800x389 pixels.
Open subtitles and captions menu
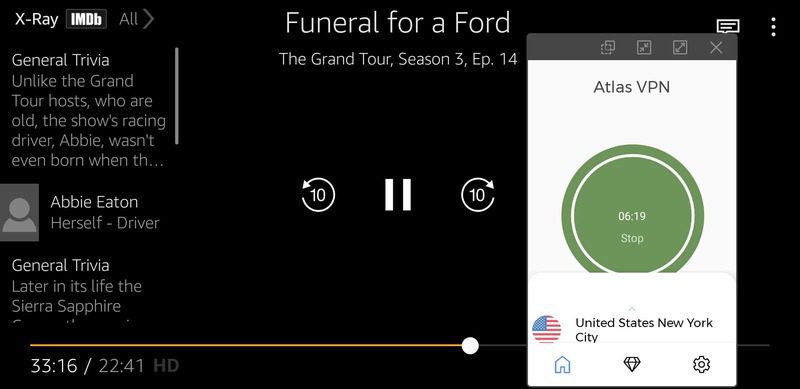(728, 27)
